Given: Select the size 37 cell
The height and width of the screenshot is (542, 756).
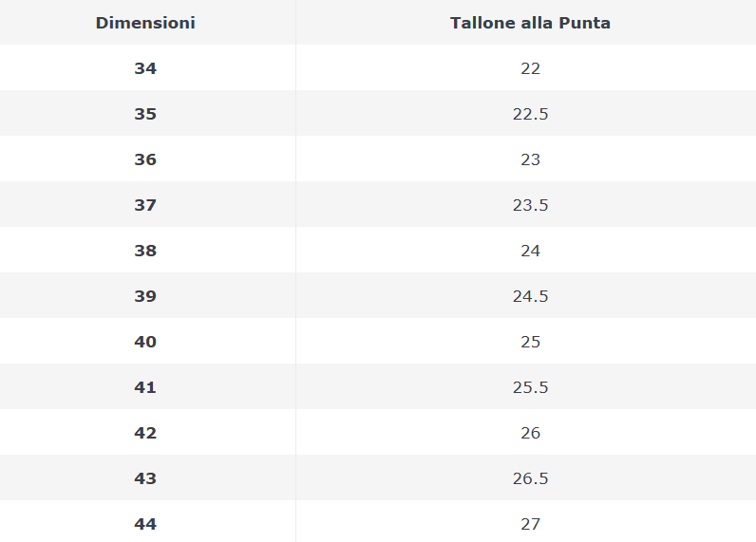Looking at the screenshot, I should coord(145,205).
